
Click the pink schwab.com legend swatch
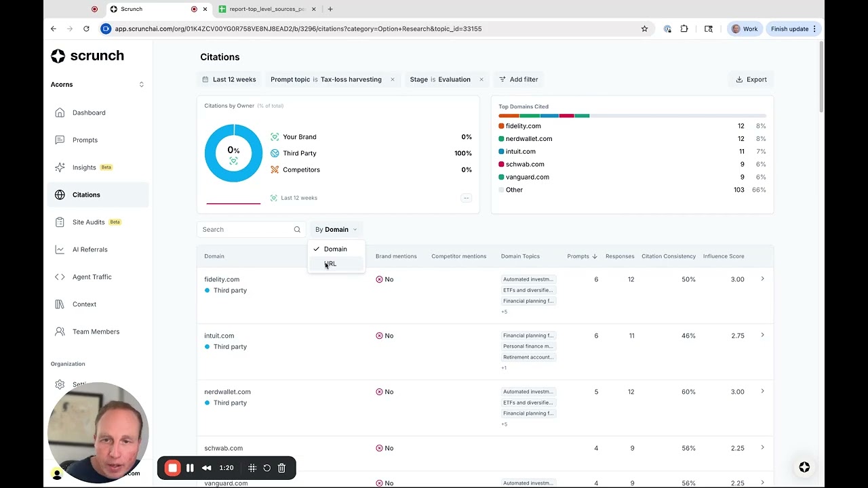pos(501,164)
